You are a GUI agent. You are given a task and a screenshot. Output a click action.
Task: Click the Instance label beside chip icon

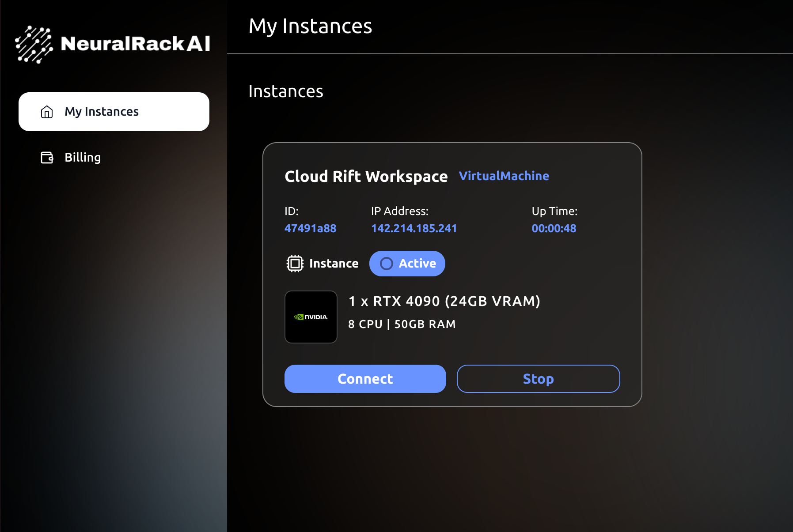(x=334, y=264)
